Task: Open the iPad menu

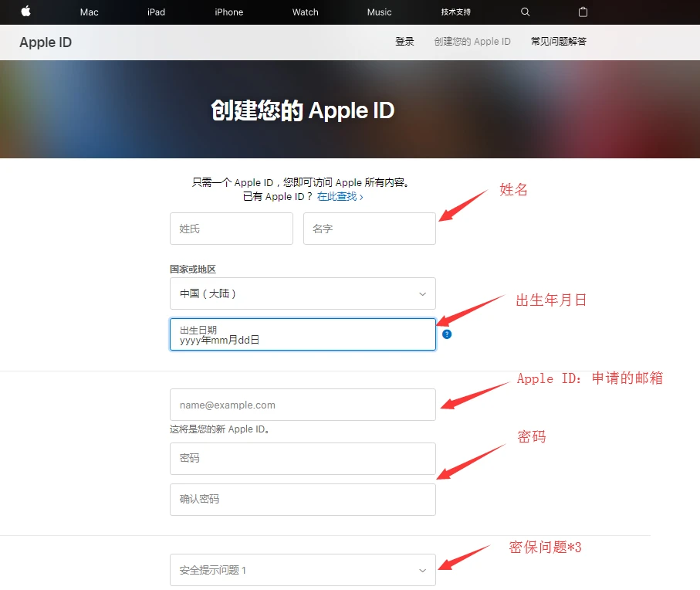Action: point(156,12)
